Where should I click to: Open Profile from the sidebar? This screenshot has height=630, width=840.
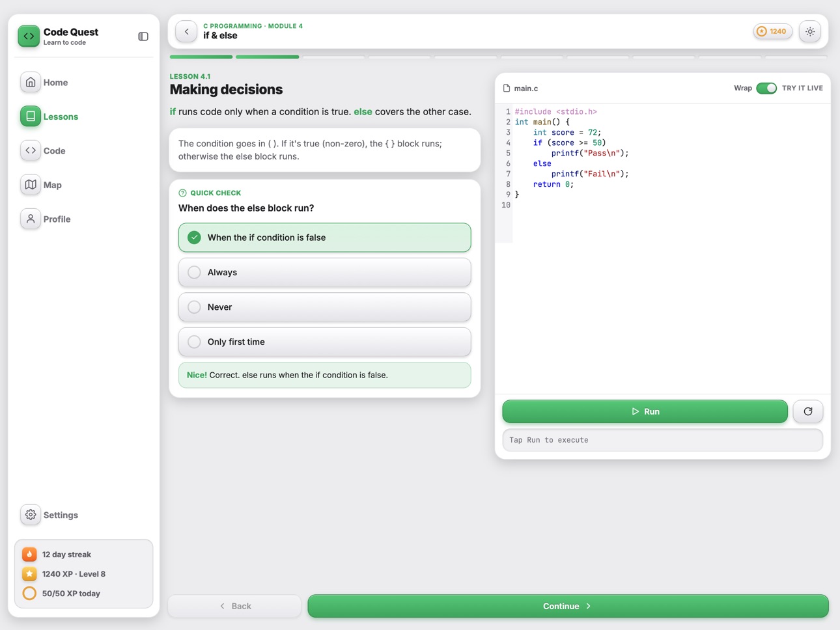coord(83,219)
